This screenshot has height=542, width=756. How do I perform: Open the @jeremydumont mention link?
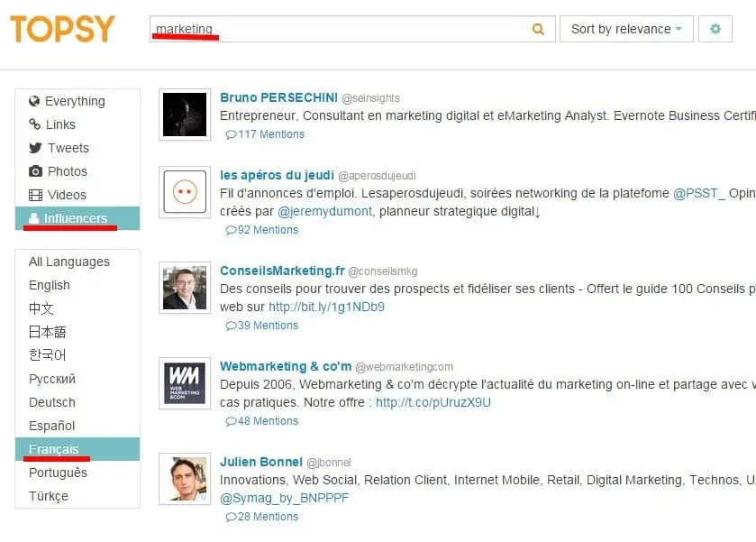[325, 211]
